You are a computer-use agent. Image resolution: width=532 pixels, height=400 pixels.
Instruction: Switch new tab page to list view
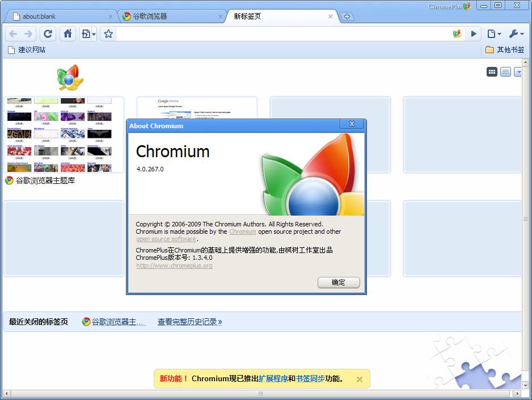[505, 71]
